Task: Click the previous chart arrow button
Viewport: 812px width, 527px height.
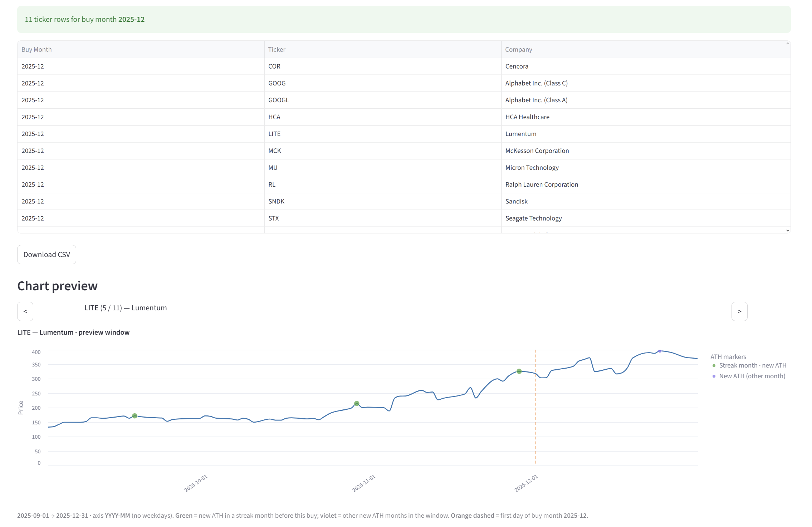Action: coord(25,311)
